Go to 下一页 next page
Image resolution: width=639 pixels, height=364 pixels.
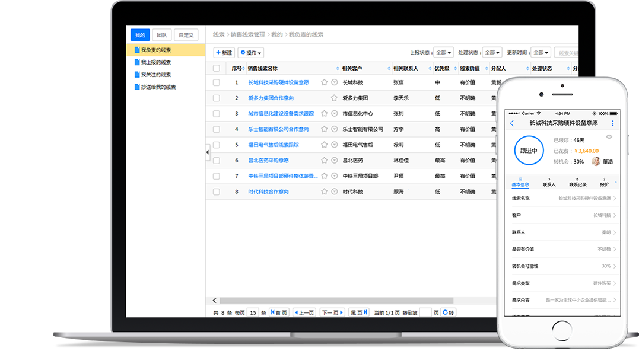pos(332,312)
